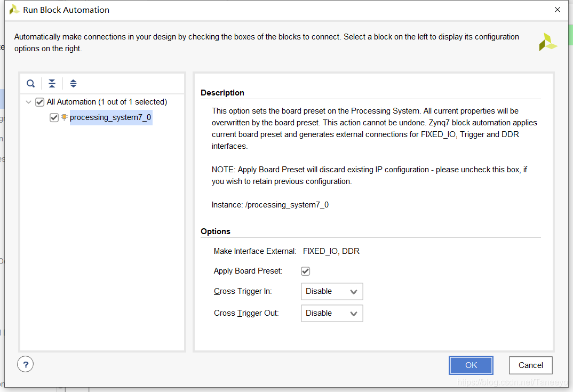Collapse all tree items via toolbar icon
The width and height of the screenshot is (573, 392).
tap(52, 84)
